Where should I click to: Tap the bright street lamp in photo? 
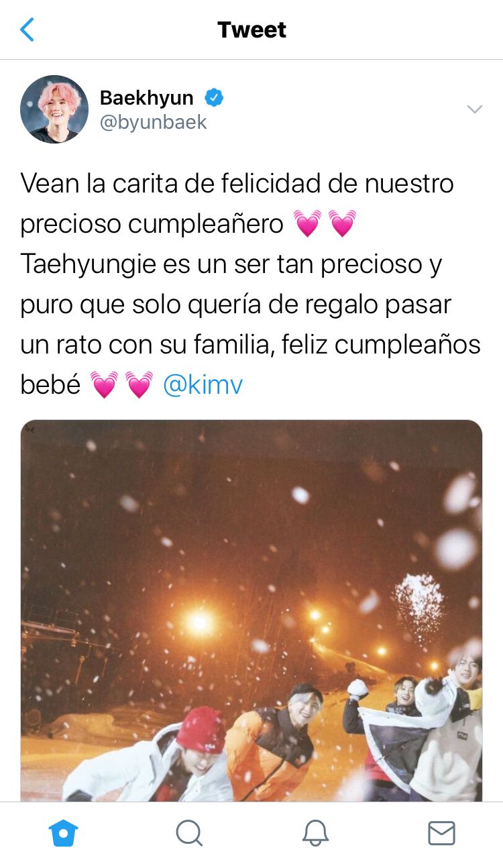point(199,622)
